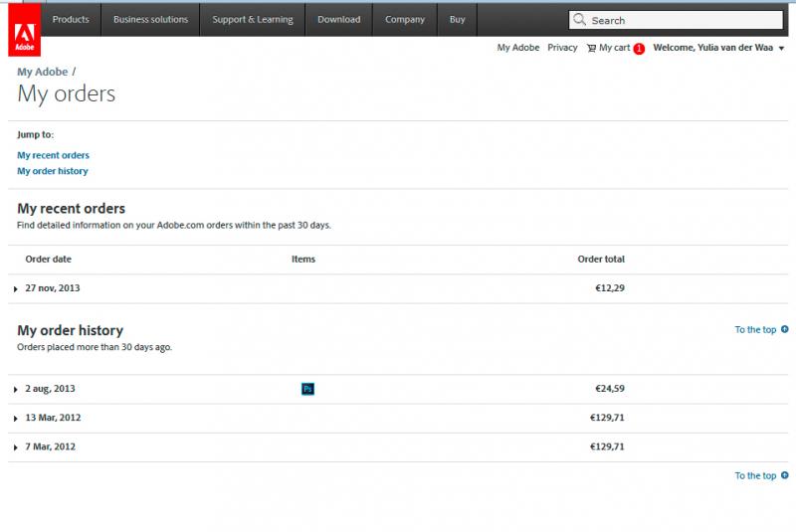The image size is (796, 532).
Task: Select 27 nov, 2013 date text
Action: tap(53, 288)
